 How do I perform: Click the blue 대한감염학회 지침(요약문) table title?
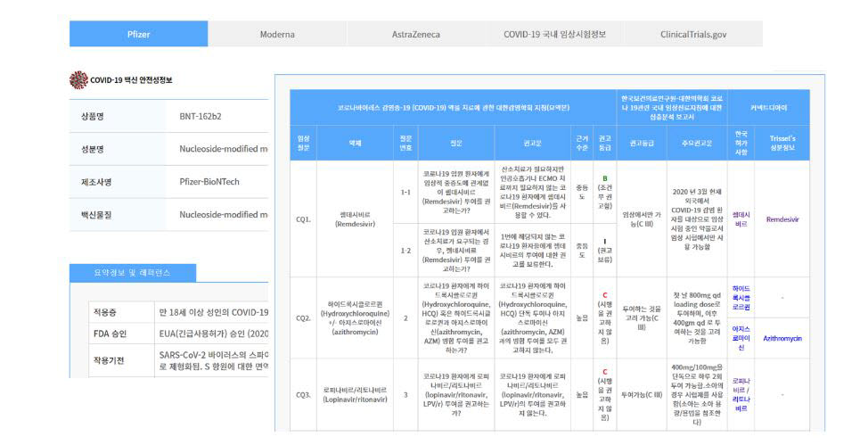pos(454,108)
